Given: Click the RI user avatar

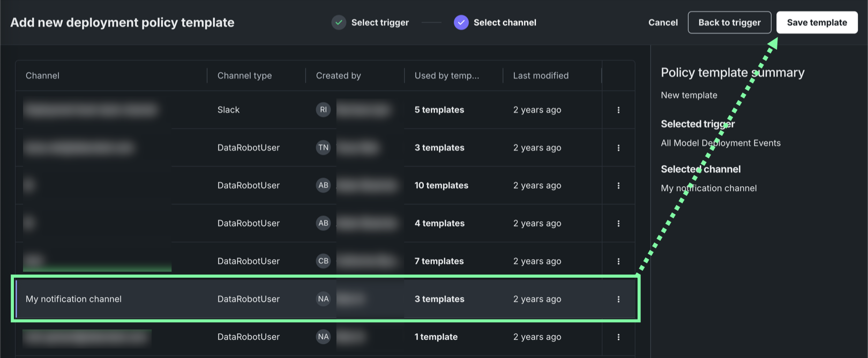Looking at the screenshot, I should pos(323,110).
